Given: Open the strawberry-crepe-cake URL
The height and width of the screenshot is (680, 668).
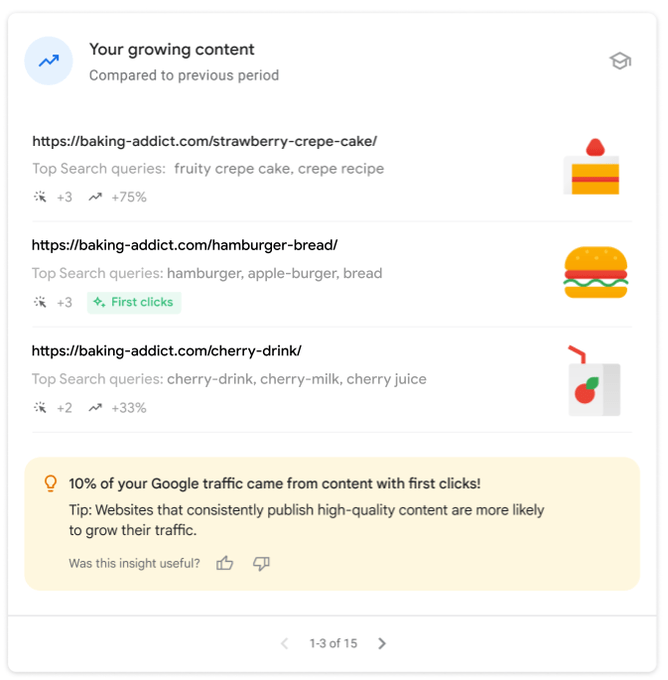Looking at the screenshot, I should tap(205, 141).
